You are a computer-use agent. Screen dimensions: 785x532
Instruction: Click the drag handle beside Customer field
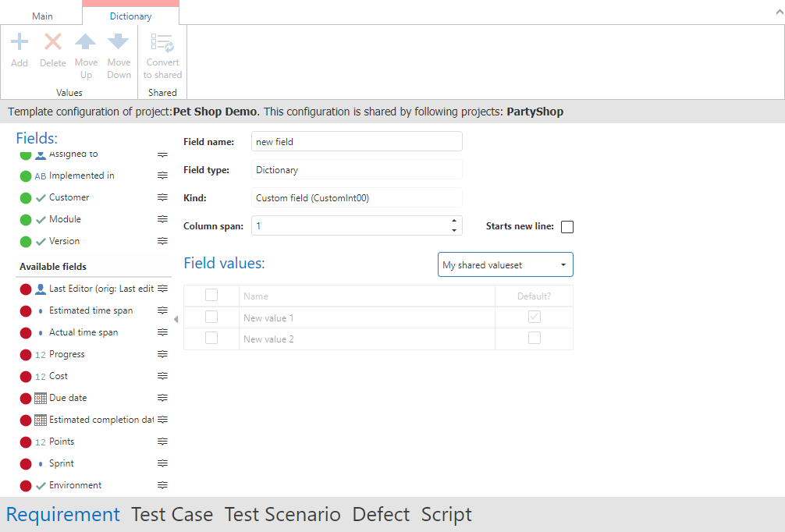coord(162,197)
